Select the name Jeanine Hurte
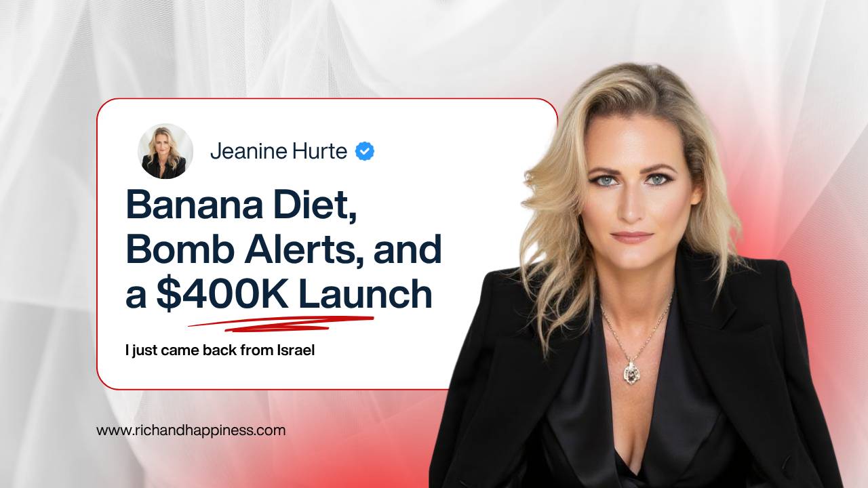Image resolution: width=868 pixels, height=488 pixels. [278, 151]
